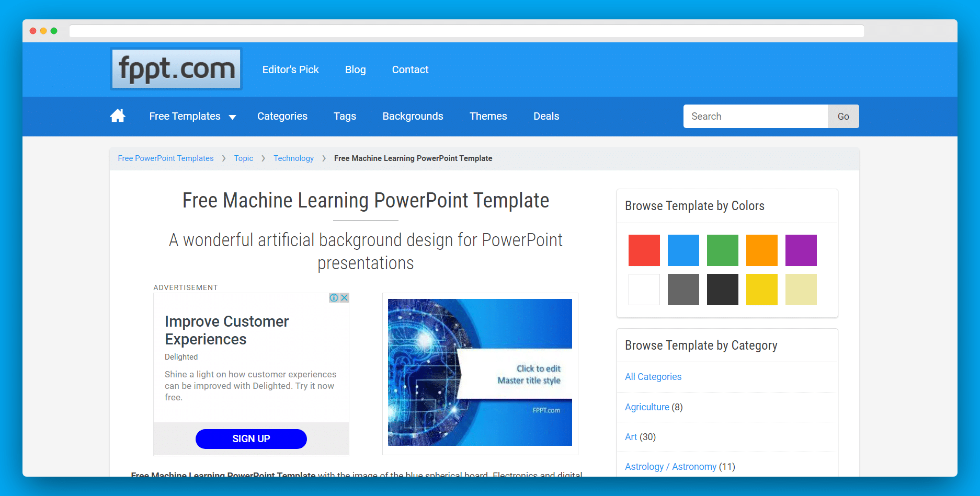Click the home icon in navigation bar
The width and height of the screenshot is (980, 496).
[118, 116]
